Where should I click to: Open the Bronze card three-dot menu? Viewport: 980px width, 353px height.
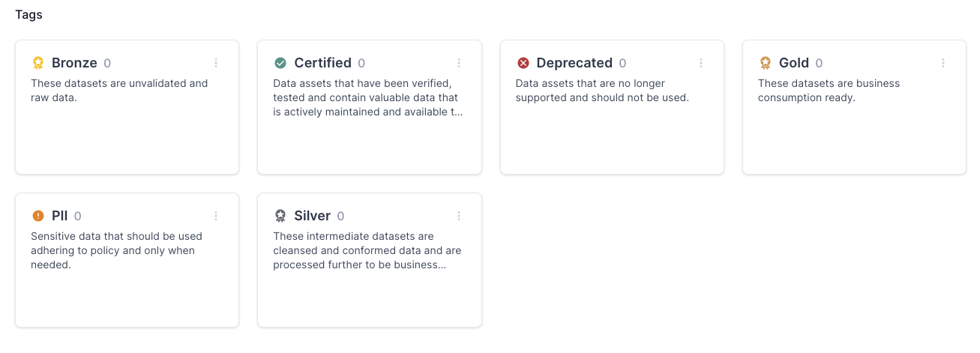[216, 63]
